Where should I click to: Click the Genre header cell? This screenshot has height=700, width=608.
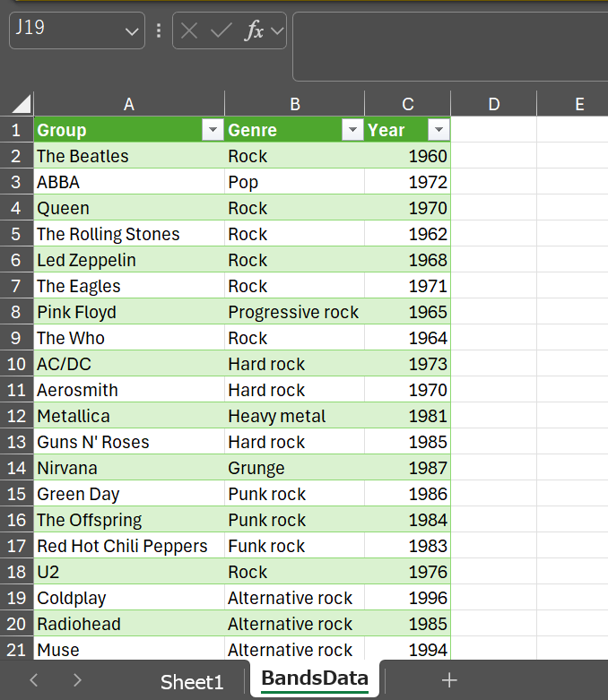point(295,130)
